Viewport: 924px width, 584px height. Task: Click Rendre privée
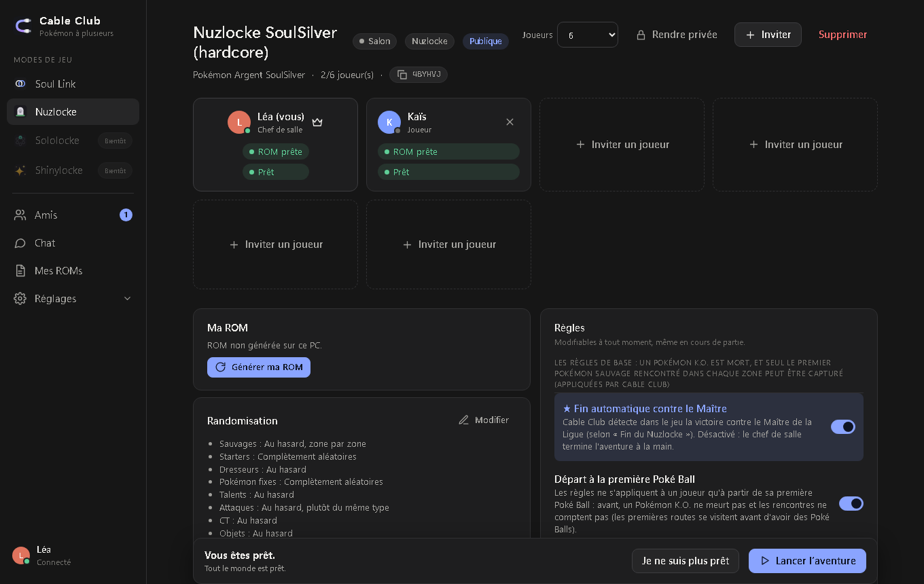tap(677, 35)
